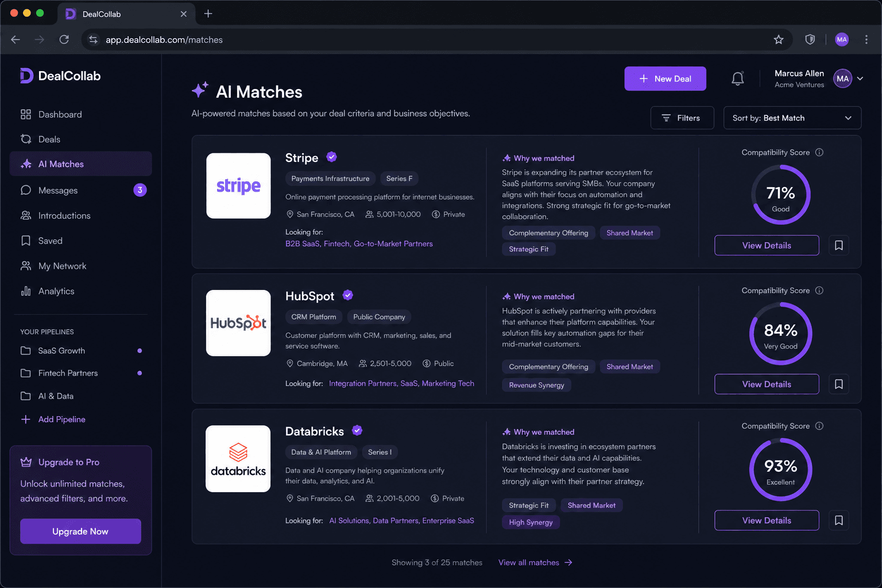
Task: Click Add Pipeline
Action: (53, 419)
